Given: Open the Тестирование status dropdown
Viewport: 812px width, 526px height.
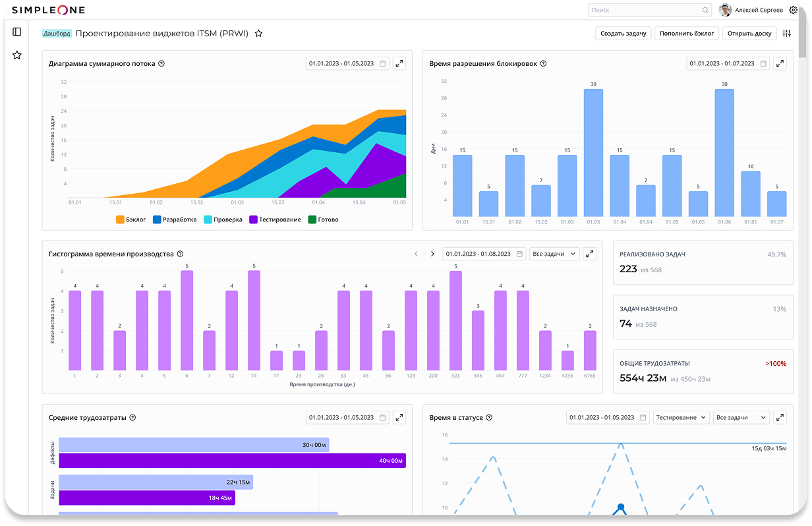Looking at the screenshot, I should [681, 418].
